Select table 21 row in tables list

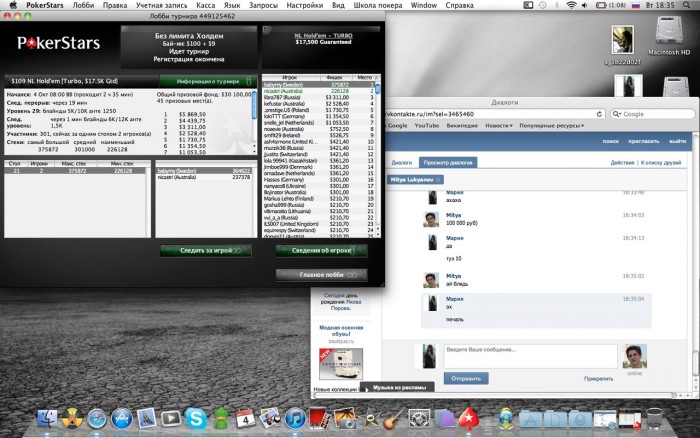point(75,171)
